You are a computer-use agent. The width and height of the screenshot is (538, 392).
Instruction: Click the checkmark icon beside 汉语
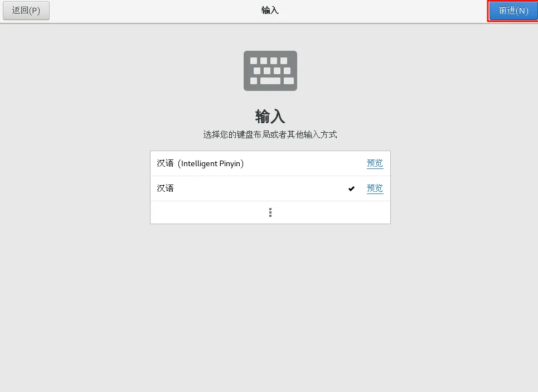point(351,188)
